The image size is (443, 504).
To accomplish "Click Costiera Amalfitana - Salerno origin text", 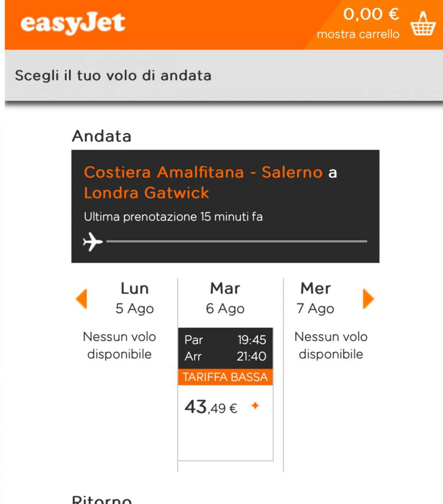I will (x=203, y=172).
